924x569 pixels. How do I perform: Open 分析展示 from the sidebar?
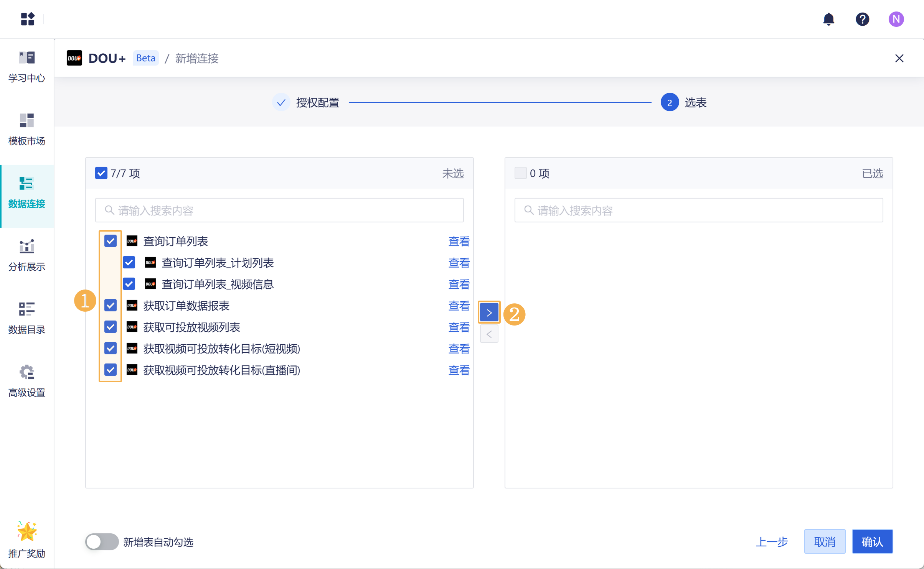(26, 255)
